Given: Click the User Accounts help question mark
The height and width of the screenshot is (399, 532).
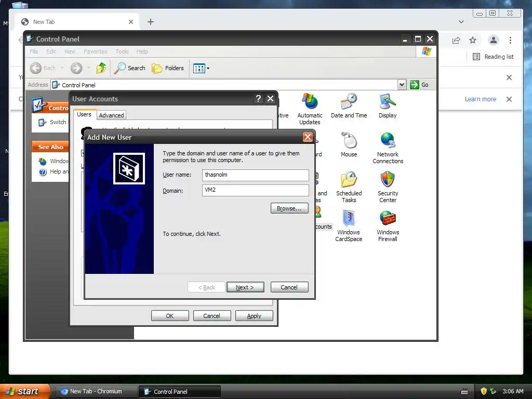Looking at the screenshot, I should coord(258,99).
